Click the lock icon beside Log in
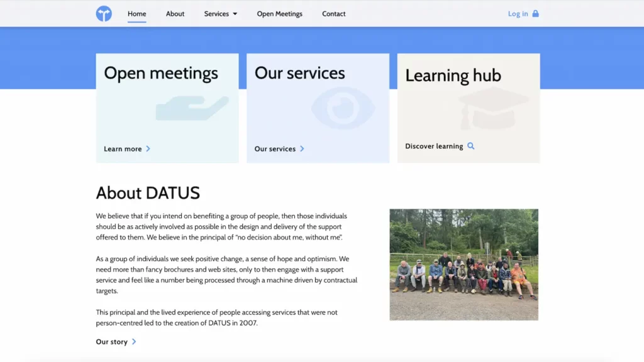This screenshot has width=644, height=362. (x=536, y=14)
